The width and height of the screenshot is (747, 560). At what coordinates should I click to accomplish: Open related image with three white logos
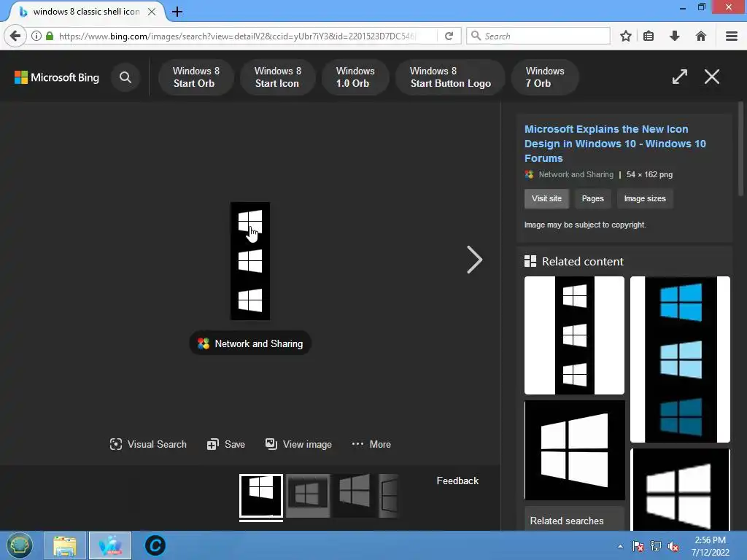pyautogui.click(x=574, y=335)
